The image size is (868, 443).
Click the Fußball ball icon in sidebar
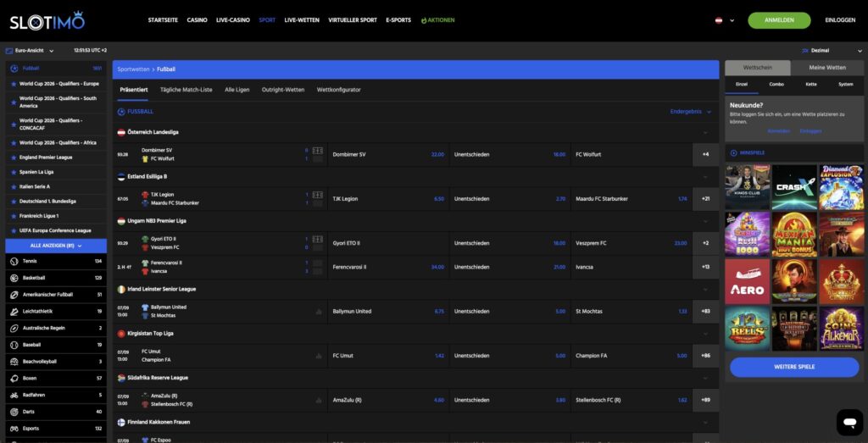14,69
